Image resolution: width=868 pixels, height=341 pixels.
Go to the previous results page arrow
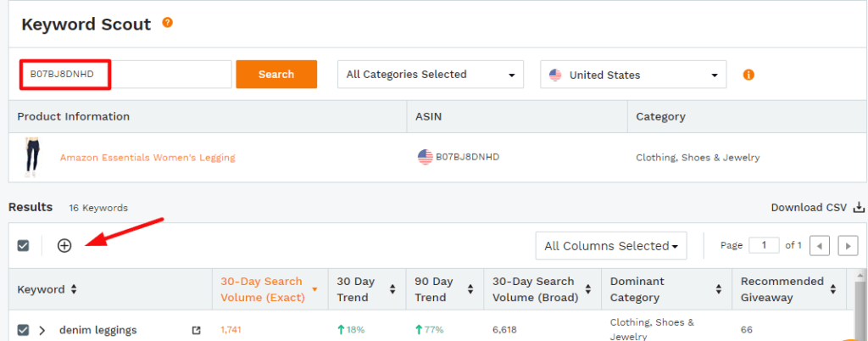point(820,246)
